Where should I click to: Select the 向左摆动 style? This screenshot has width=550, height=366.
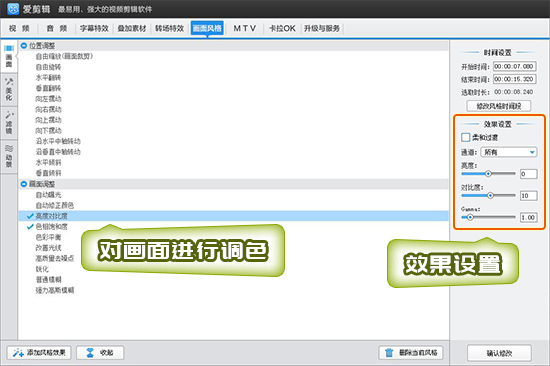[x=48, y=99]
